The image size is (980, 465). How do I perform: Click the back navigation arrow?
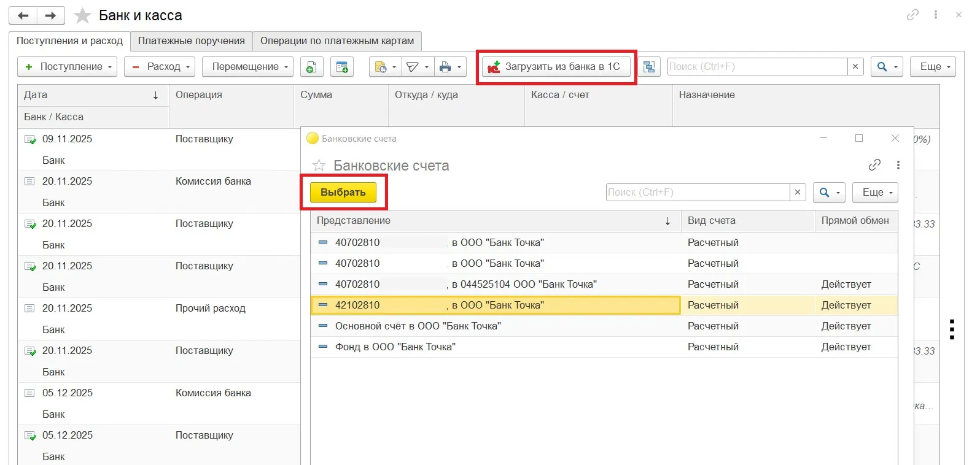click(23, 16)
